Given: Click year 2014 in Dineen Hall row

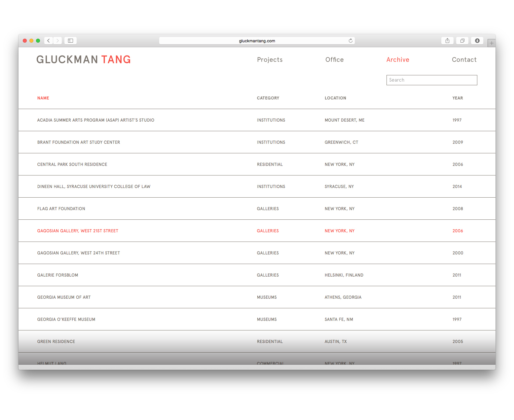Looking at the screenshot, I should (457, 187).
